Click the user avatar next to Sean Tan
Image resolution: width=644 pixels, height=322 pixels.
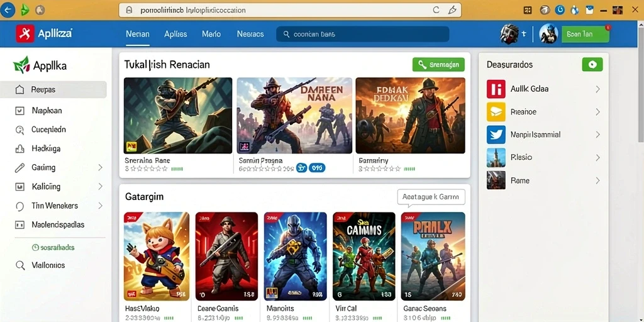pos(548,34)
